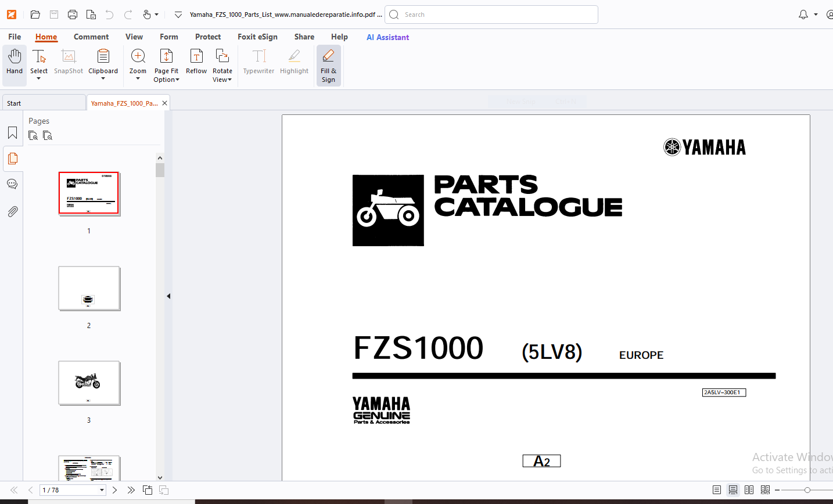Click the Undo arrow
Viewport: 833px width, 504px height.
coord(109,15)
